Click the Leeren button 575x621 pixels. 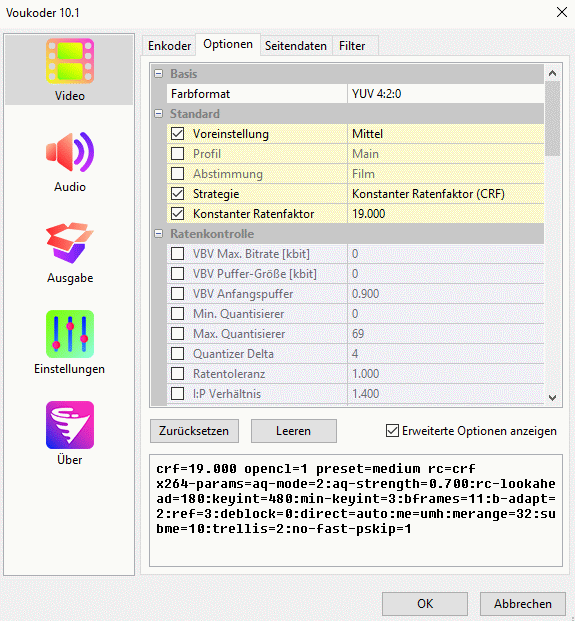coord(293,431)
